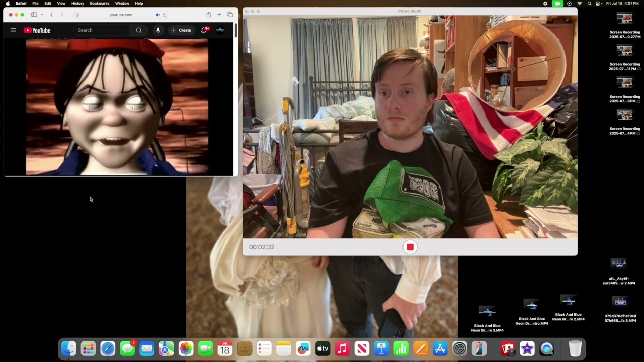Open Control Center in menu bar
Screen dimensions: 644x362
pyautogui.click(x=599, y=3)
